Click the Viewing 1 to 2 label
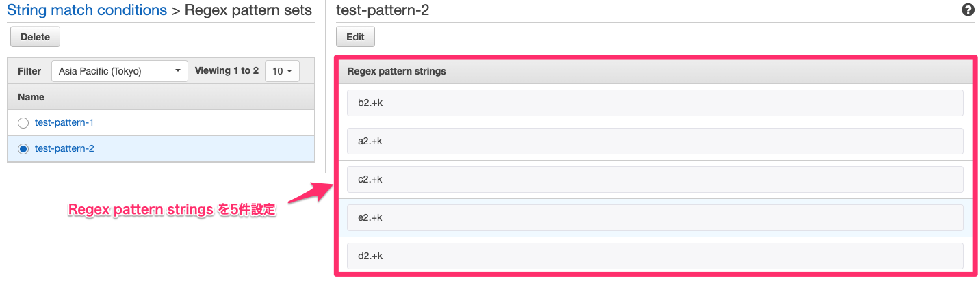Image resolution: width=980 pixels, height=283 pixels. [227, 71]
